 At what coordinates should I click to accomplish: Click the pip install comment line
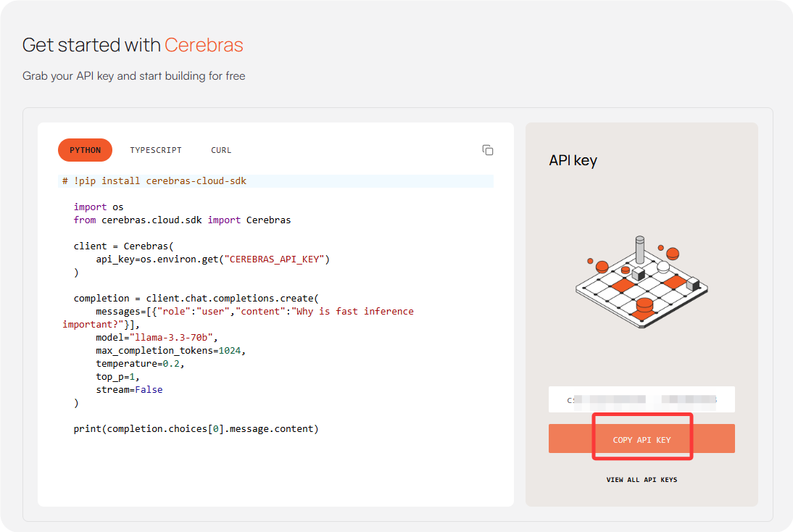(154, 180)
